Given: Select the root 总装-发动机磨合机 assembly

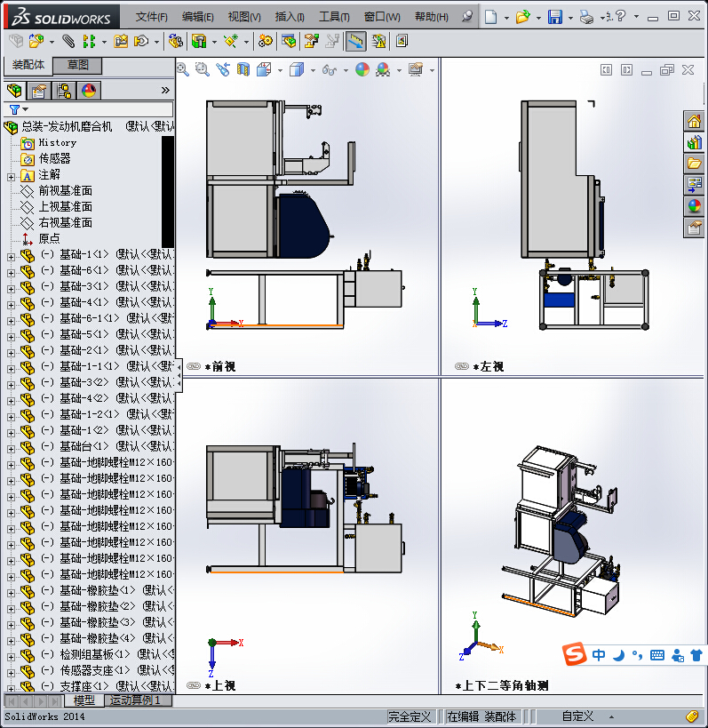Looking at the screenshot, I should click(x=67, y=126).
